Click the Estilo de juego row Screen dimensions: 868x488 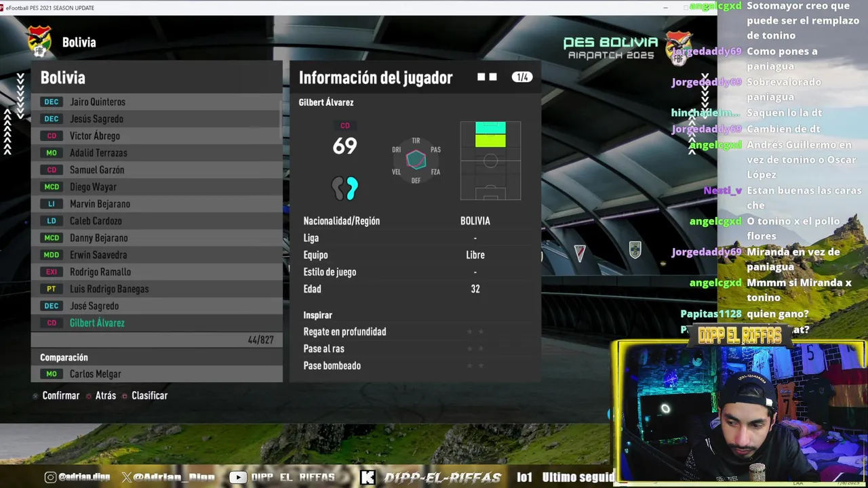(x=414, y=272)
